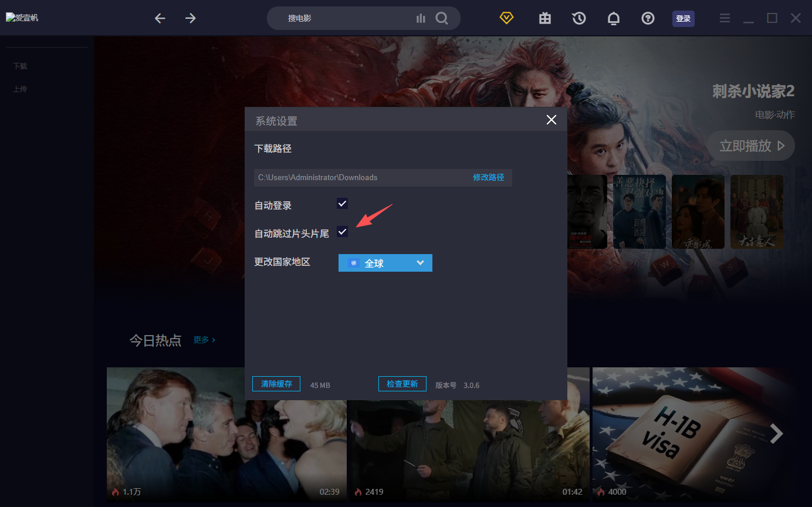The image size is (812, 507).
Task: Navigate back with the left arrow
Action: tap(160, 18)
